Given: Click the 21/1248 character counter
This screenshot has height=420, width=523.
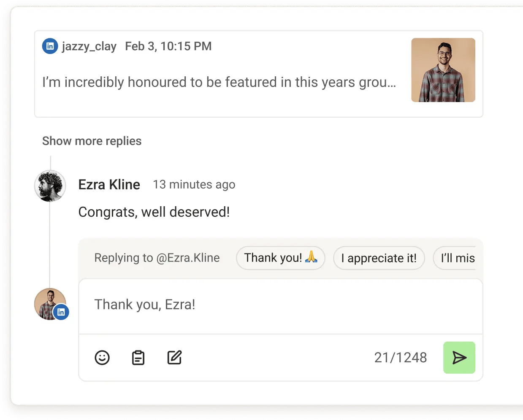Looking at the screenshot, I should click(x=400, y=357).
